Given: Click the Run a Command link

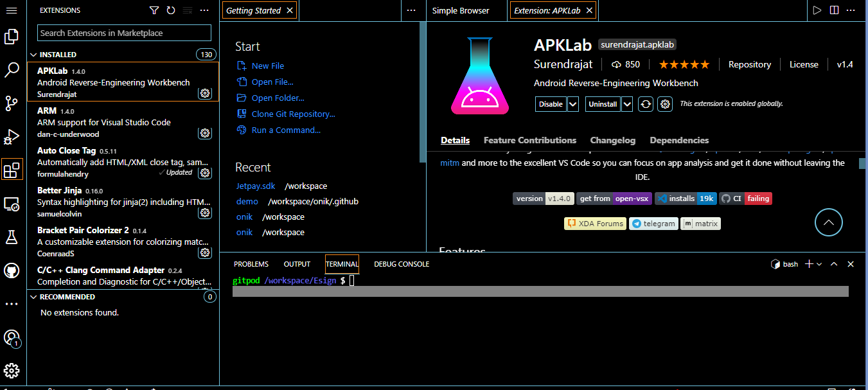Looking at the screenshot, I should [279, 130].
